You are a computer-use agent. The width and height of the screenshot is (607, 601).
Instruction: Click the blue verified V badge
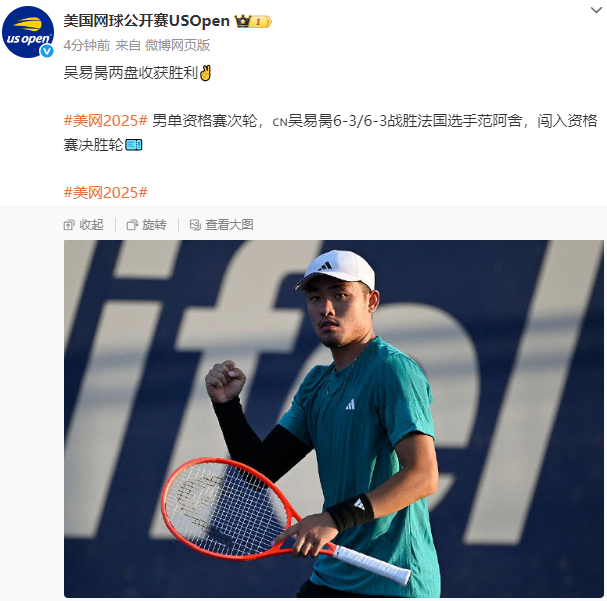(x=47, y=51)
